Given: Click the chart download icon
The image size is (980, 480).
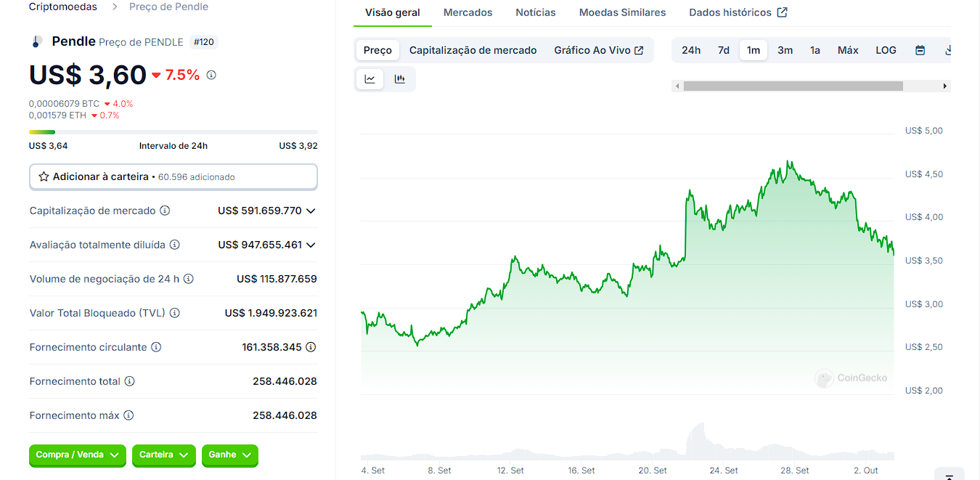Looking at the screenshot, I should [948, 49].
